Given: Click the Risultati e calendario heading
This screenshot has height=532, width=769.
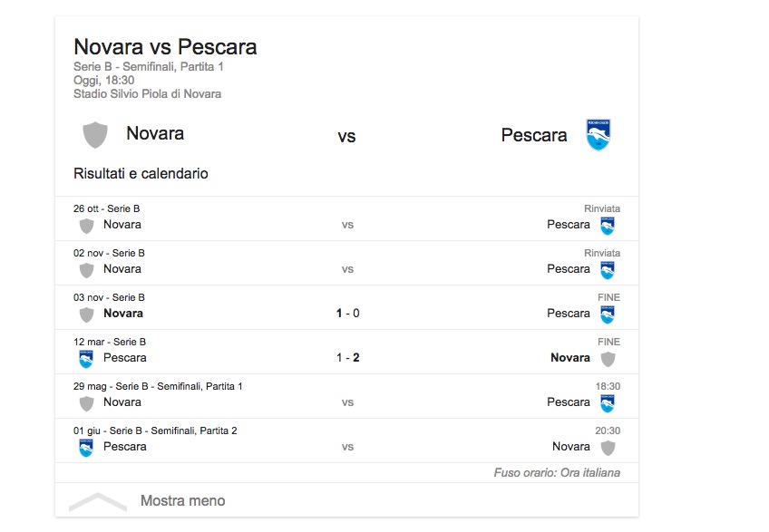Looking at the screenshot, I should click(141, 173).
